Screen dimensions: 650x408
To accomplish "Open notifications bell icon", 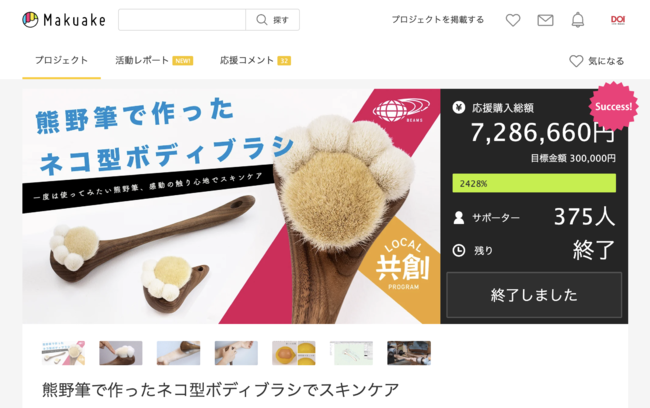I will tap(577, 19).
